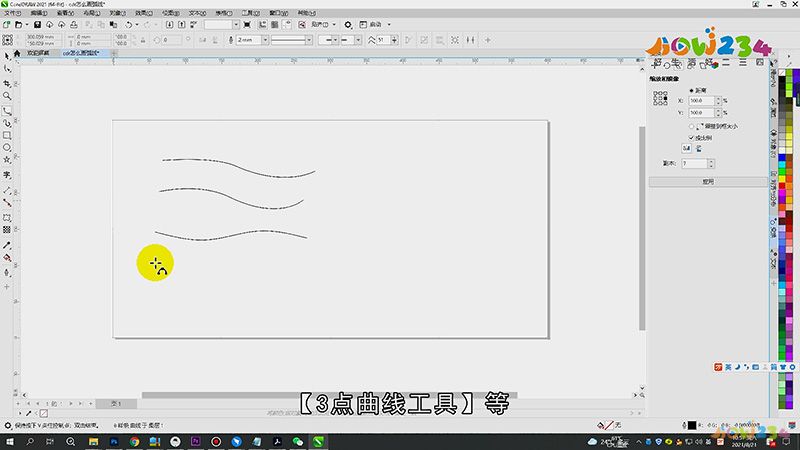
Task: Select the distance radio button
Action: tap(691, 90)
